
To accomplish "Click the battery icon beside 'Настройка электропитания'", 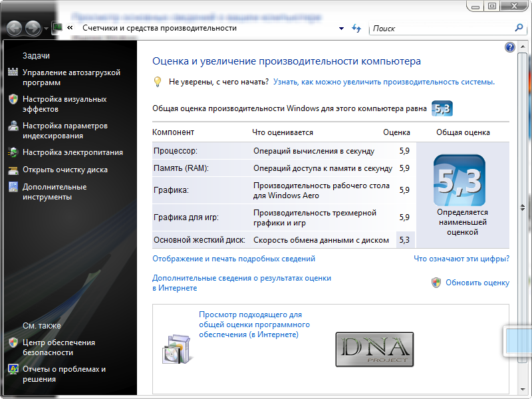I will click(13, 152).
